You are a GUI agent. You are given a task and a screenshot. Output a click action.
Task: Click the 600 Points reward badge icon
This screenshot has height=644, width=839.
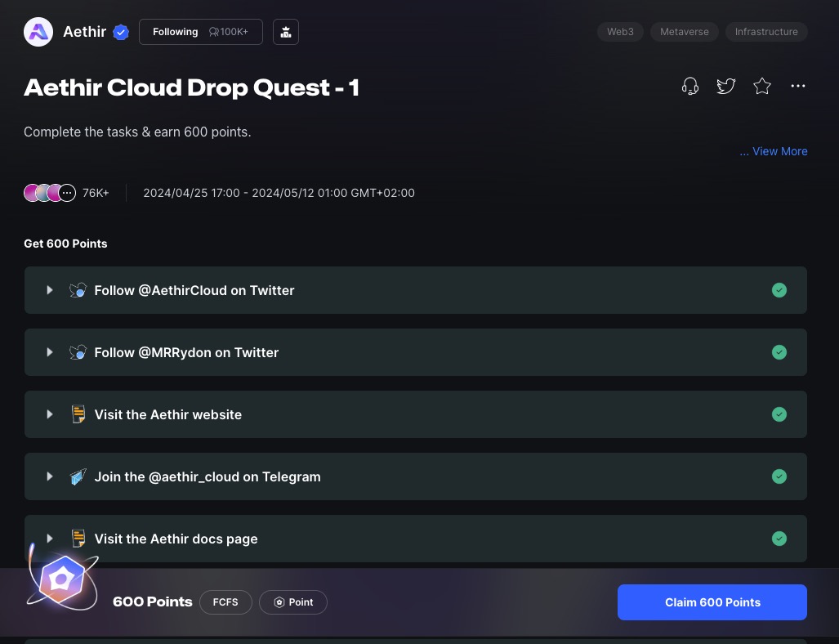(x=62, y=579)
